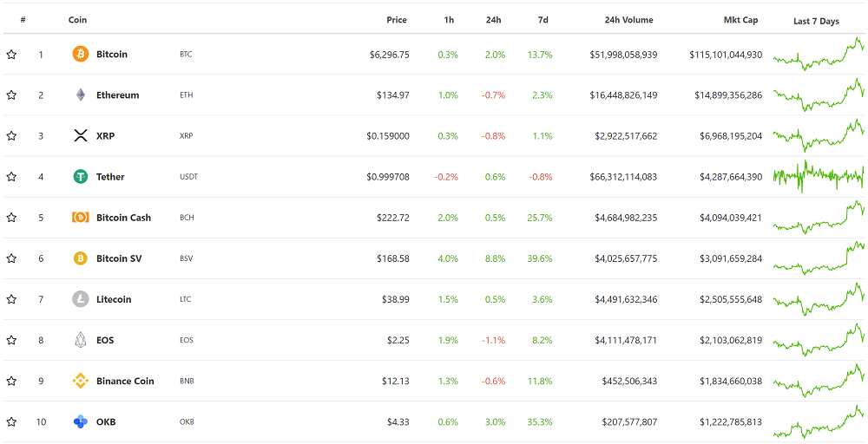The image size is (868, 444).
Task: Open the Bitcoin coin link
Action: point(112,54)
